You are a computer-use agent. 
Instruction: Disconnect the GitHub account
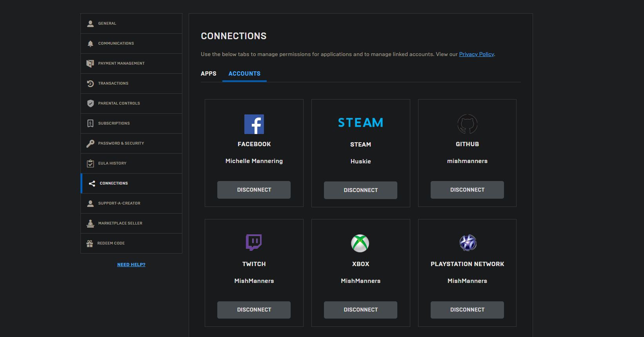(x=468, y=190)
